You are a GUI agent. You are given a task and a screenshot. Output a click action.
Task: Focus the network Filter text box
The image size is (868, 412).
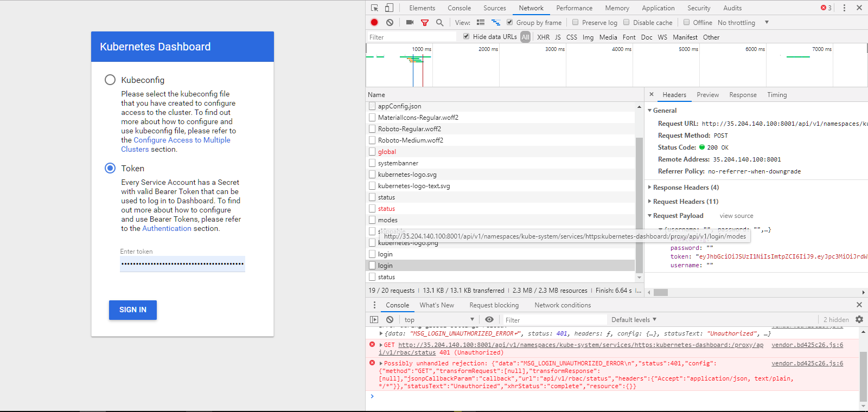[411, 37]
